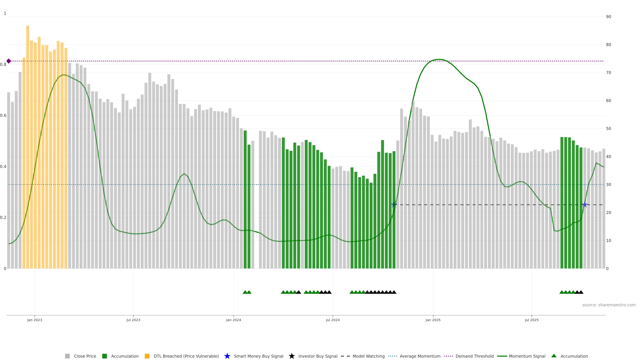644x362 pixels.
Task: Click the blue star near November 2025
Action: (584, 205)
